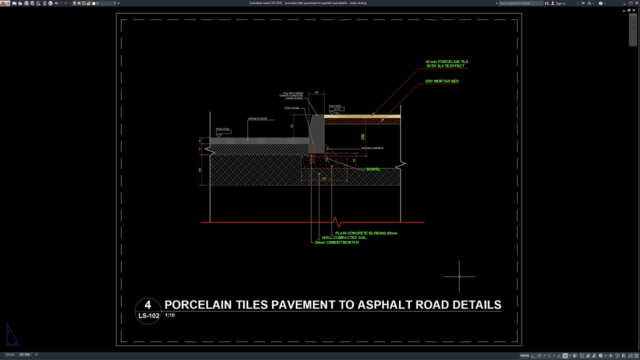
Task: Undo the last action
Action: [57, 3]
